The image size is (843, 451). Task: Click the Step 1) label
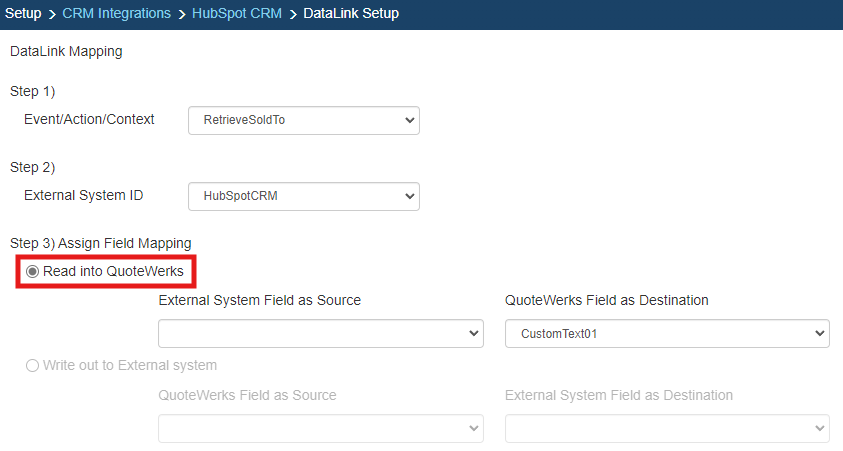(32, 91)
